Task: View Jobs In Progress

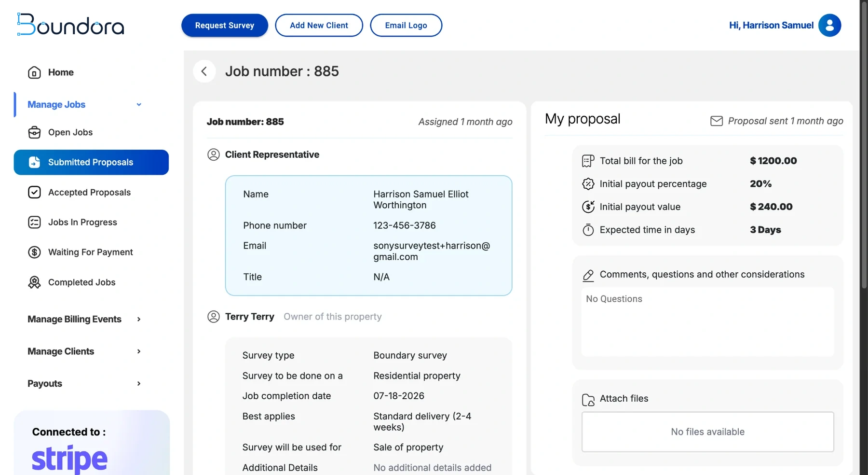Action: pyautogui.click(x=91, y=222)
